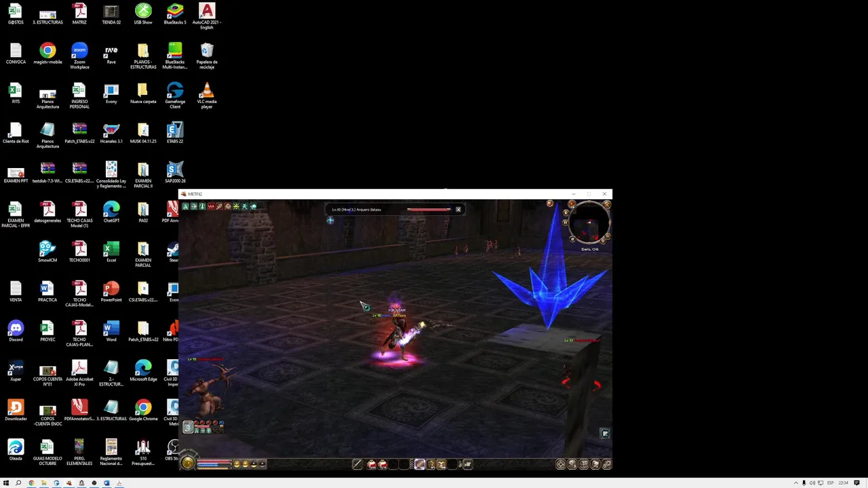Image resolution: width=868 pixels, height=488 pixels.
Task: Open the Evony desktop shortcut
Action: [x=111, y=94]
